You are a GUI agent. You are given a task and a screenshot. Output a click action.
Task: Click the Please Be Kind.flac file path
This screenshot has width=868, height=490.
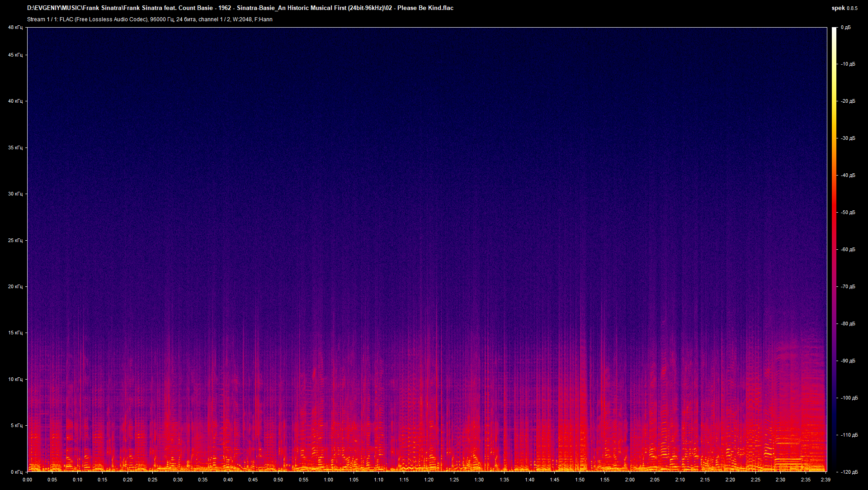coord(240,8)
